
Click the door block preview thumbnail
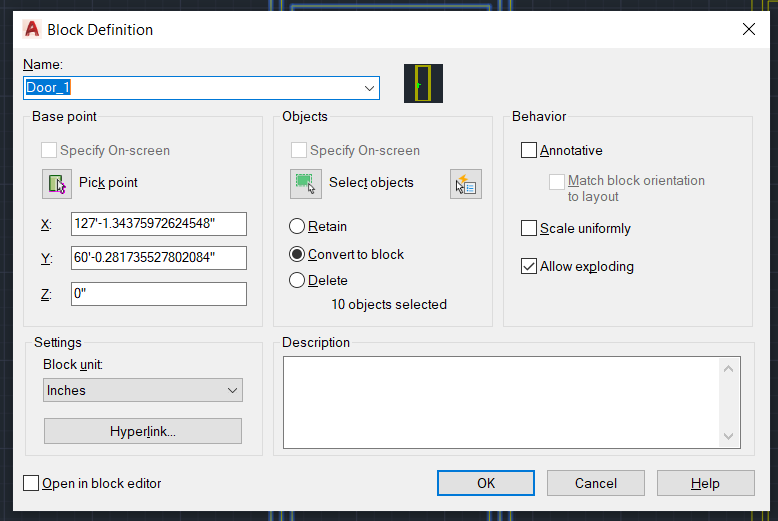(423, 83)
